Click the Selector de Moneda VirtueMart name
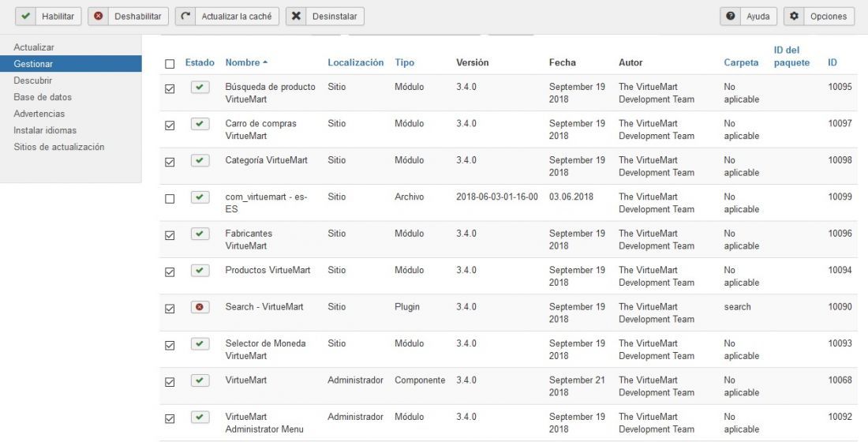The image size is (868, 442). click(x=265, y=350)
